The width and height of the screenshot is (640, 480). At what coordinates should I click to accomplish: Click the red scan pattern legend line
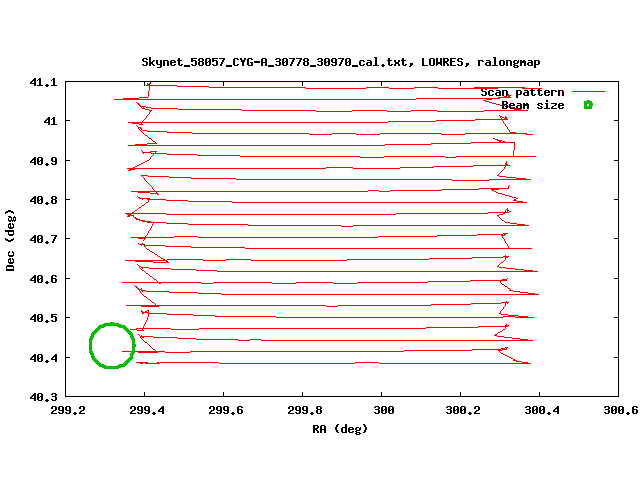point(588,92)
